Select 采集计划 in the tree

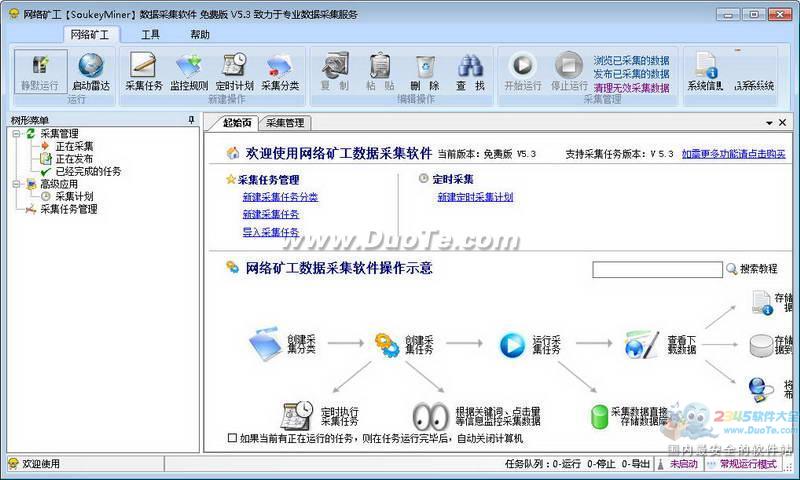click(x=74, y=196)
